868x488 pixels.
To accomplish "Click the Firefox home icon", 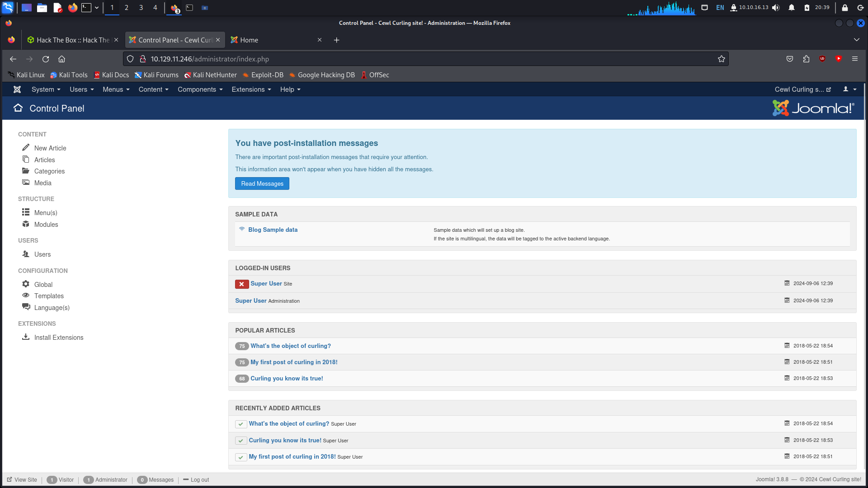I will tap(62, 59).
